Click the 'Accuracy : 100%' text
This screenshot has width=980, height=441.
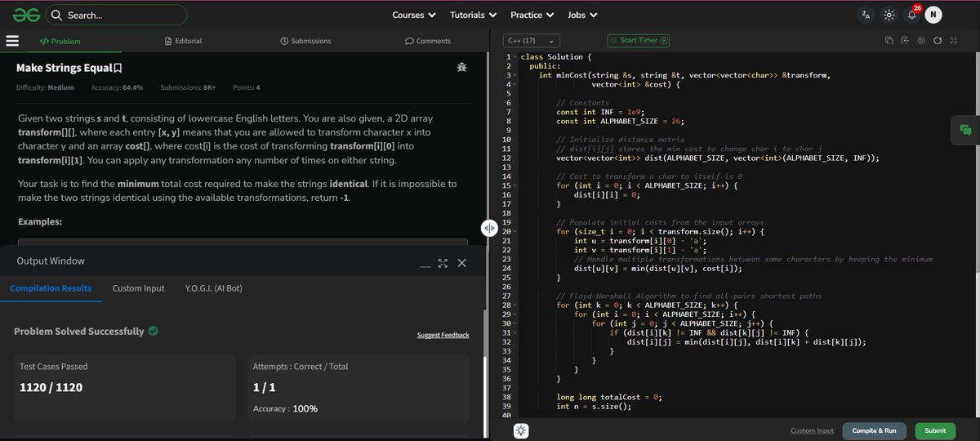(x=285, y=408)
